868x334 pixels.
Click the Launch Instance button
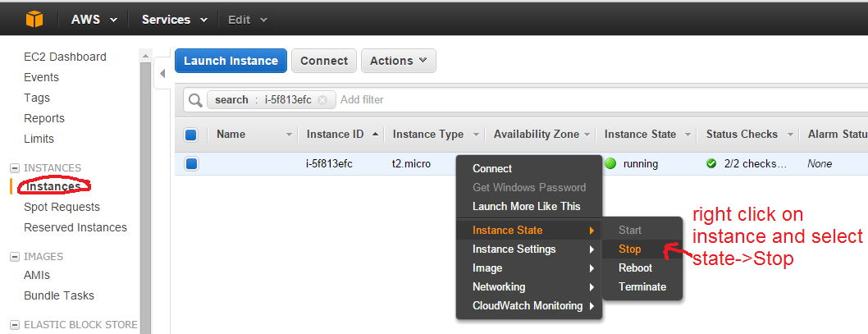click(231, 61)
